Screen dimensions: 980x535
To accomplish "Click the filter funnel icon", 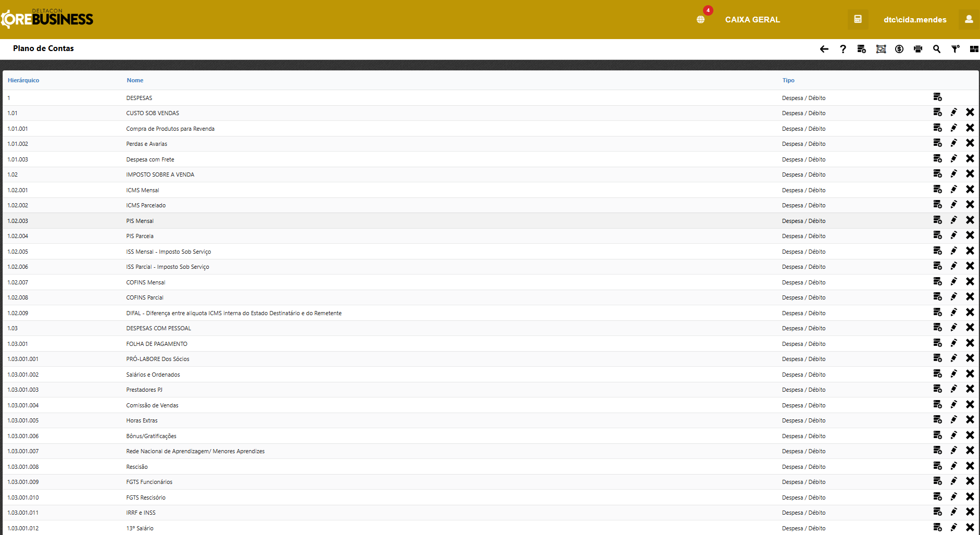I will click(955, 49).
